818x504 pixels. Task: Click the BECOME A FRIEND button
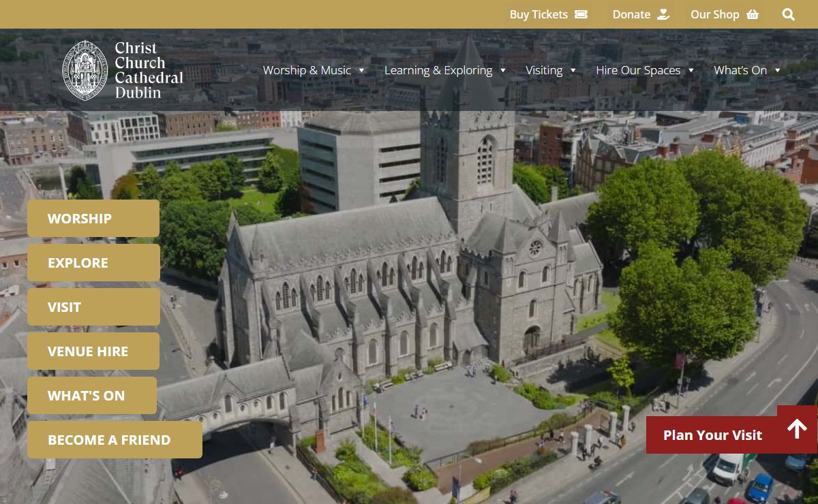click(115, 440)
